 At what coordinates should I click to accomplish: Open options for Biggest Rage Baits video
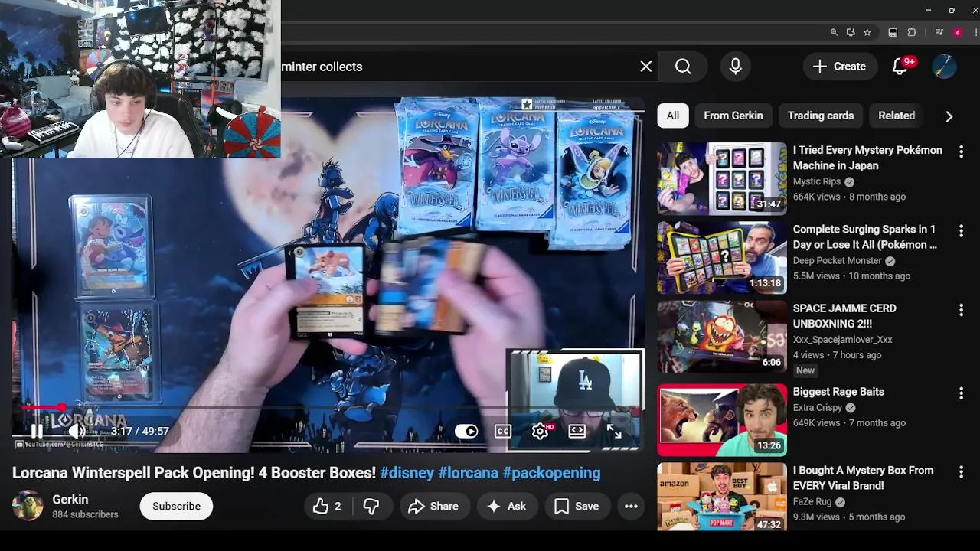click(x=961, y=393)
